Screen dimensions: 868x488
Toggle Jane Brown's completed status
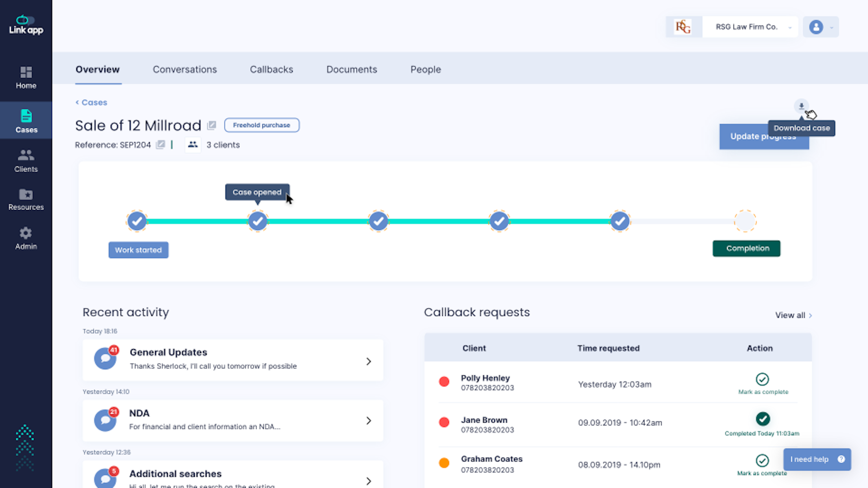click(763, 419)
